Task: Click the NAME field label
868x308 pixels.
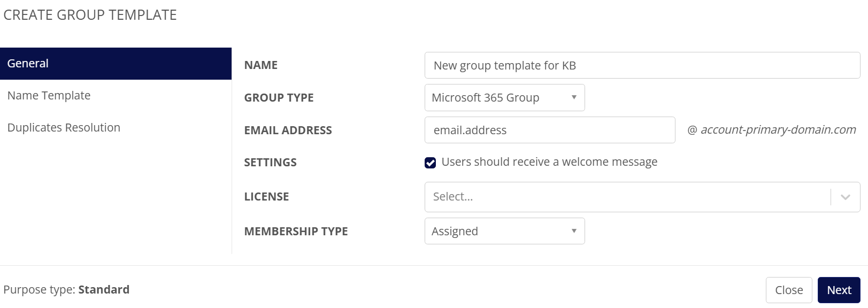Action: coord(260,65)
